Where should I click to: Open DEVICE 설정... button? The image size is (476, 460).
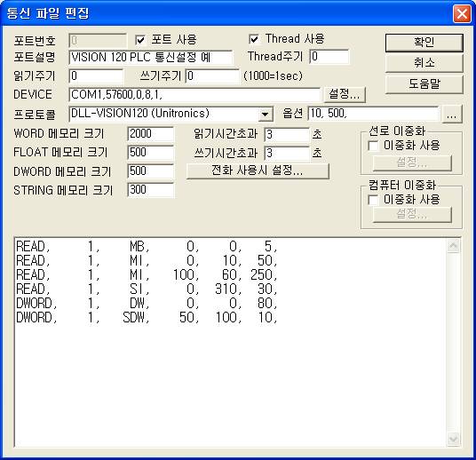pos(345,94)
